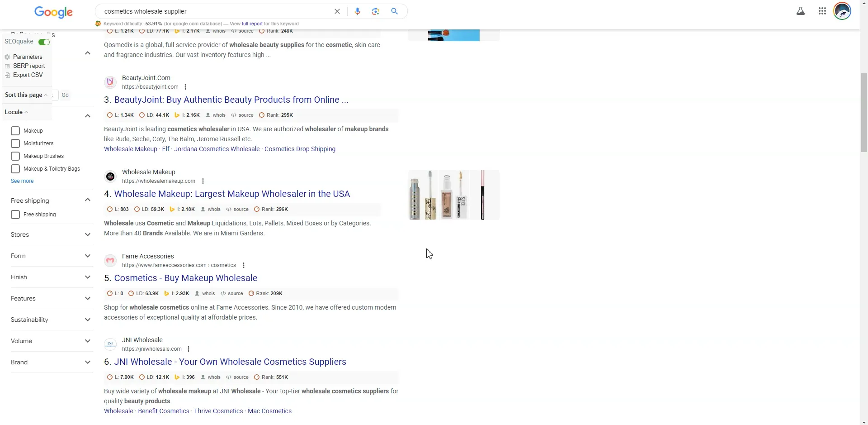The width and height of the screenshot is (868, 425).
Task: Enable the Free shipping checkbox
Action: click(x=15, y=215)
